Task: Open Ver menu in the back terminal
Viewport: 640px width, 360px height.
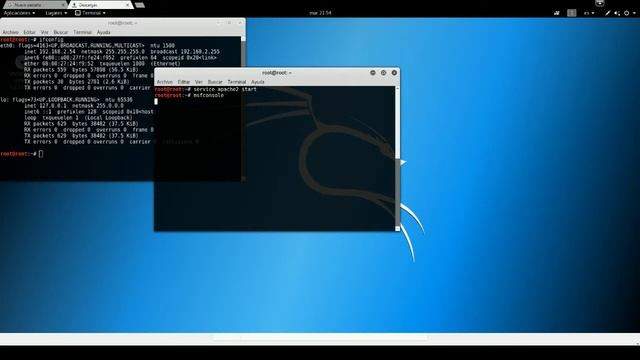Action: [x=44, y=32]
